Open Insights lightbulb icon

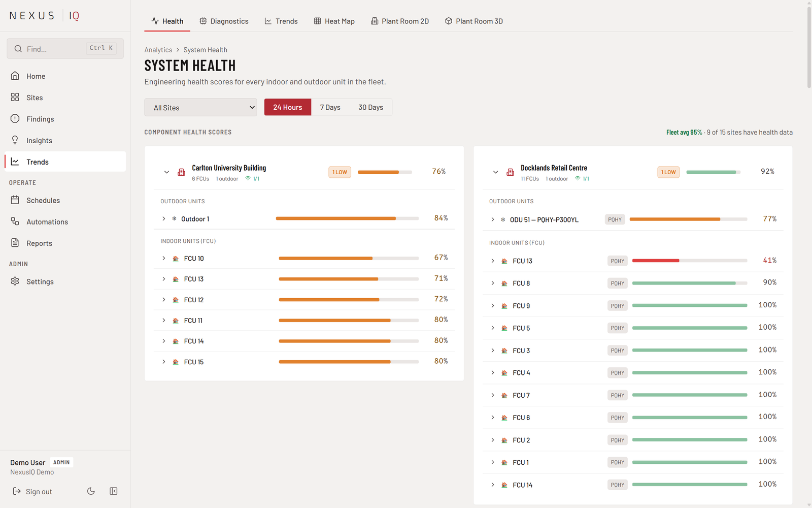pyautogui.click(x=15, y=140)
